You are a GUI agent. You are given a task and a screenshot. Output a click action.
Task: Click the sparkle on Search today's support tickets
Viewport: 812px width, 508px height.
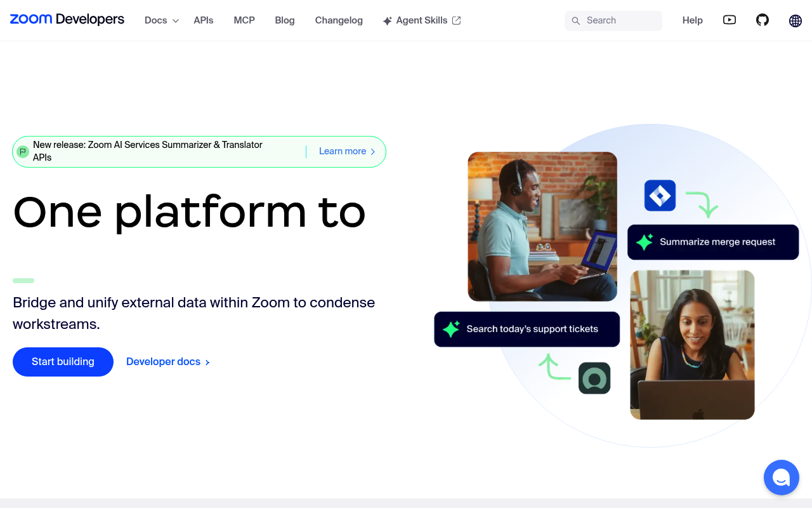pyautogui.click(x=451, y=329)
